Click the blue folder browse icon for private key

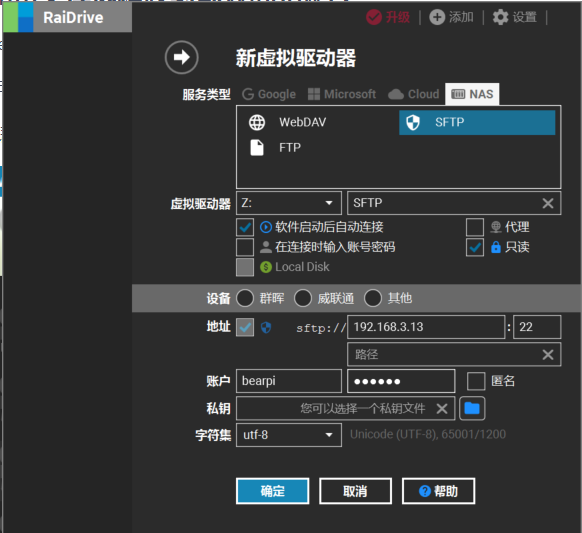[472, 408]
